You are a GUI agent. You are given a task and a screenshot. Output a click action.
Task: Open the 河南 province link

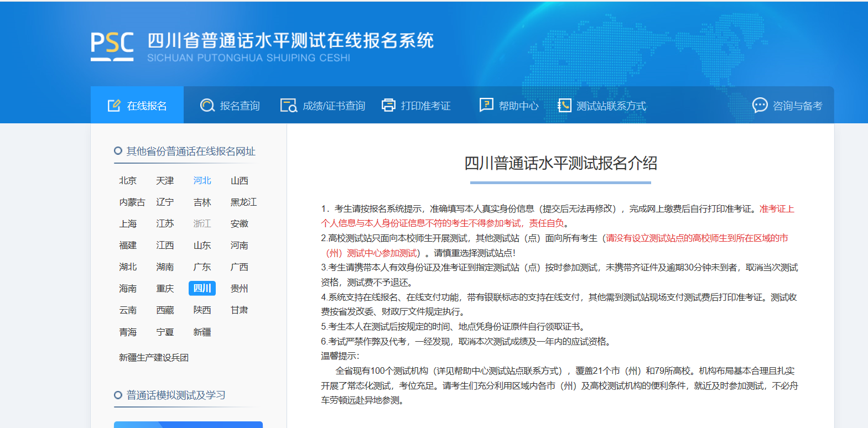(x=240, y=246)
